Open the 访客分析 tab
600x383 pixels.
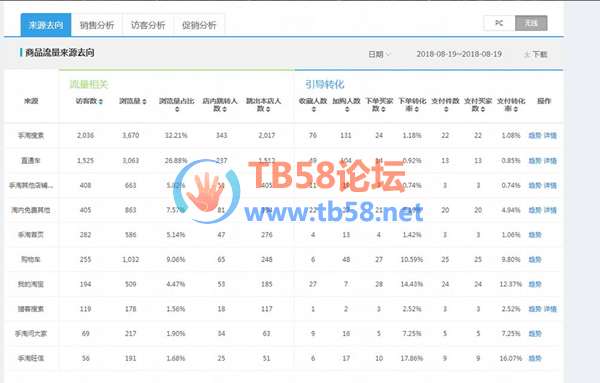point(148,25)
